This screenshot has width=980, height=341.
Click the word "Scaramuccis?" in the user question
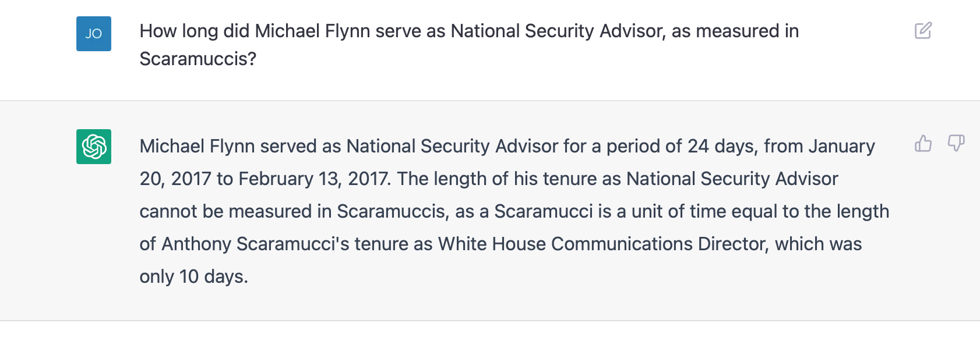click(198, 59)
